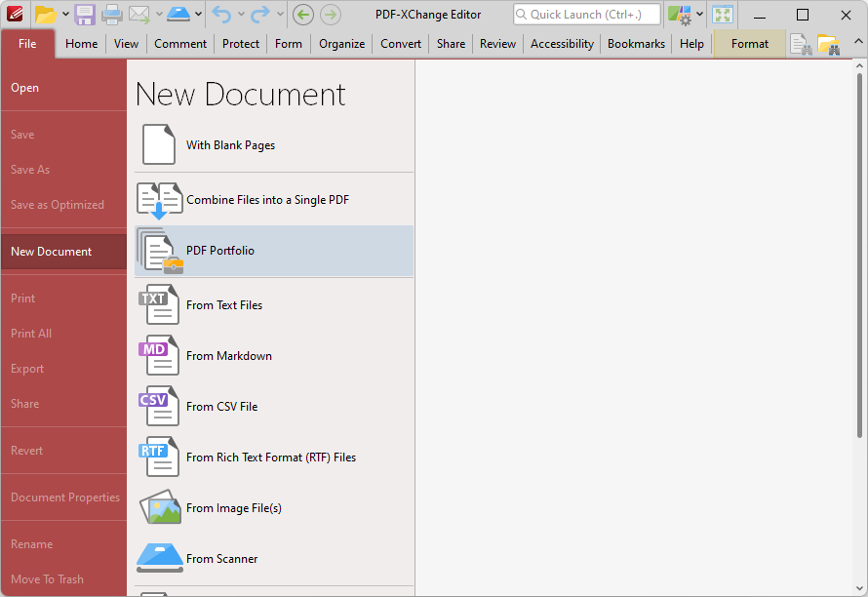Image resolution: width=868 pixels, height=597 pixels.
Task: Switch to the Comment tab
Action: [x=180, y=44]
